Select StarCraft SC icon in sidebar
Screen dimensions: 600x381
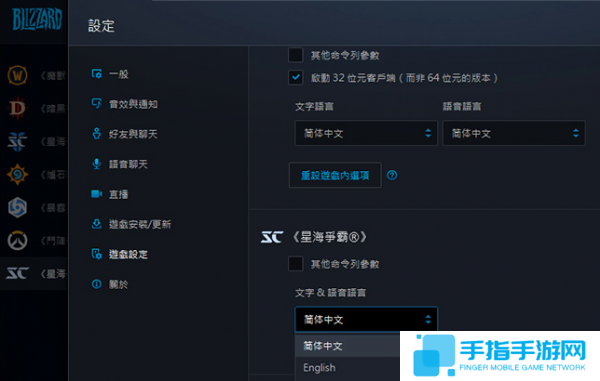click(17, 273)
